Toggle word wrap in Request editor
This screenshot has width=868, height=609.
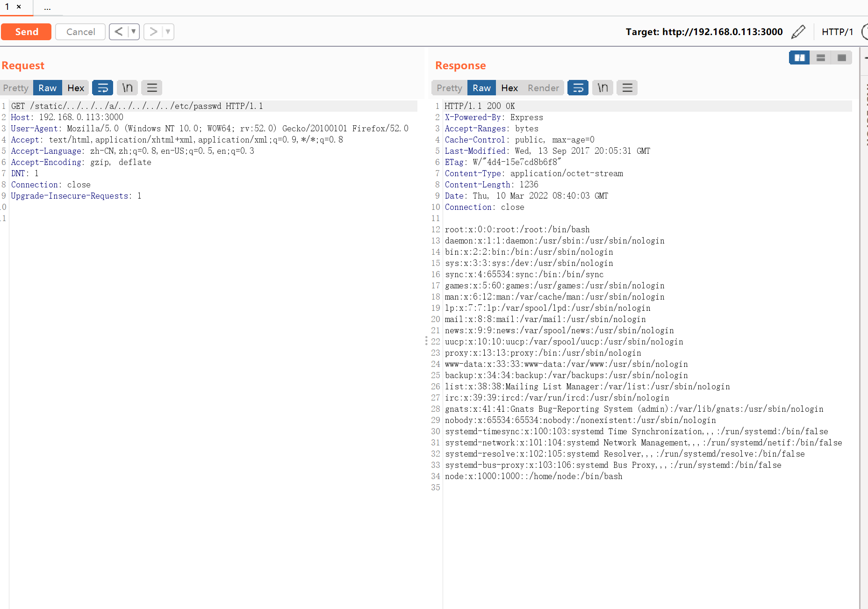pyautogui.click(x=102, y=88)
